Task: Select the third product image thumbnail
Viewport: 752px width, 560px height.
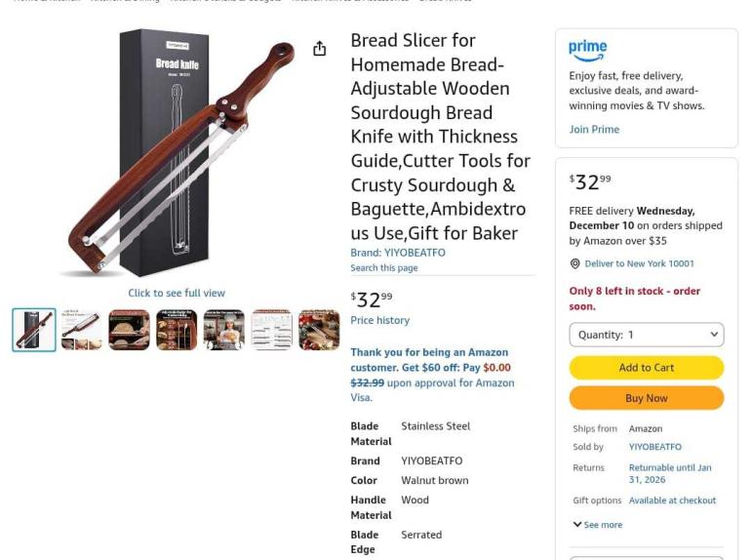Action: pos(129,330)
